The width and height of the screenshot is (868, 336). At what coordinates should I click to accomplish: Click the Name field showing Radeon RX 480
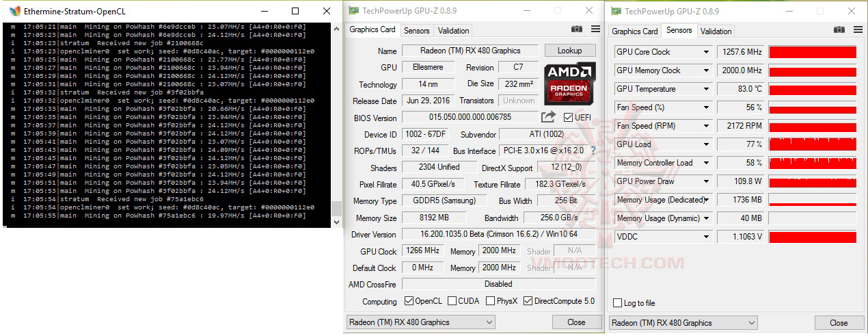click(470, 51)
